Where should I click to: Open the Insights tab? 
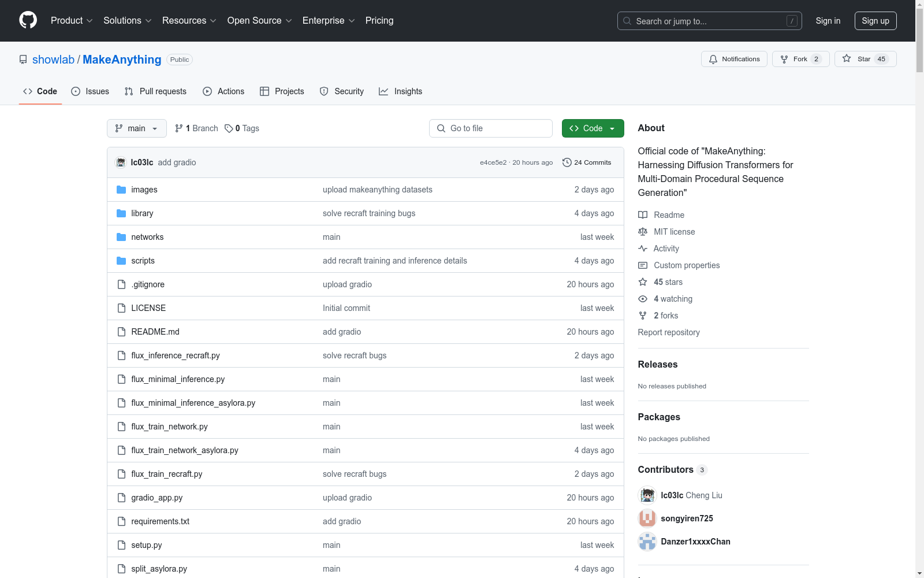pos(401,91)
